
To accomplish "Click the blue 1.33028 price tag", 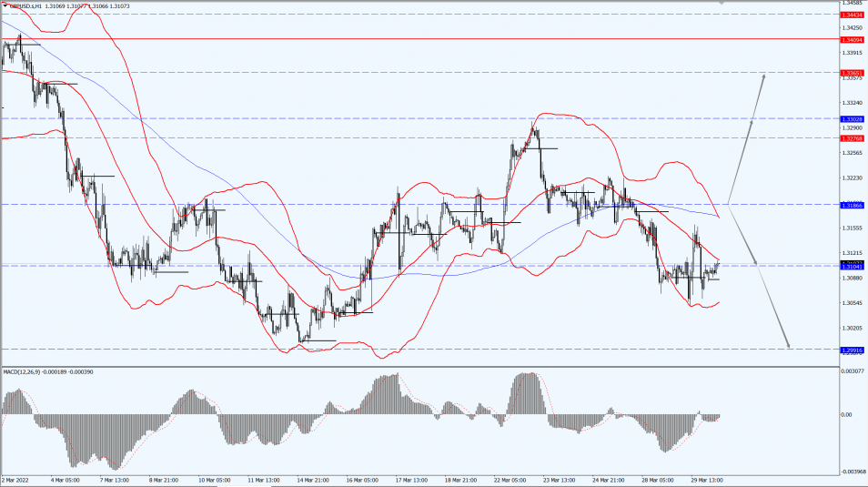I will tap(853, 119).
